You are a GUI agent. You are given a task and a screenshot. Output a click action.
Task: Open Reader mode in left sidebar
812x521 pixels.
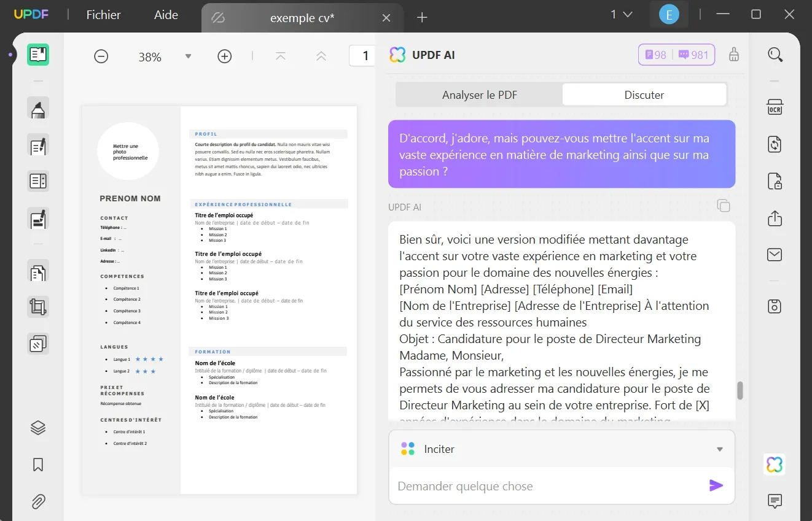[38, 55]
